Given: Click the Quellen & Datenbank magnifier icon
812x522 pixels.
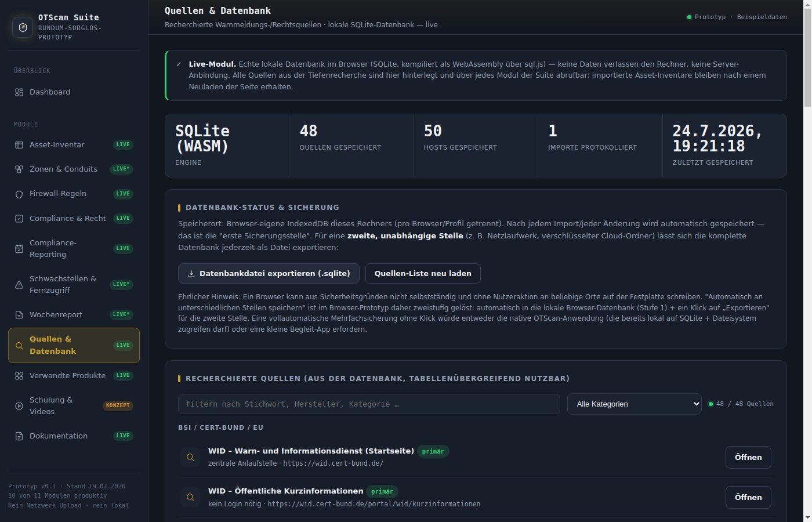Looking at the screenshot, I should coord(19,346).
